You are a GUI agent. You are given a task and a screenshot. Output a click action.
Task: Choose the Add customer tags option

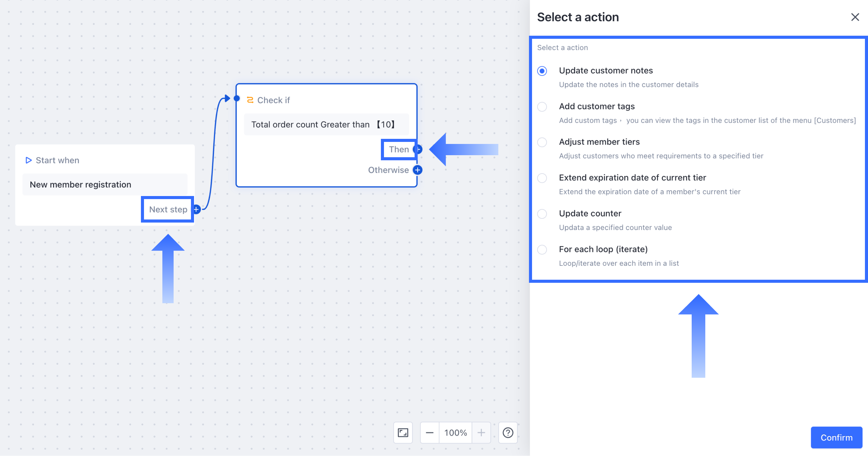[542, 107]
